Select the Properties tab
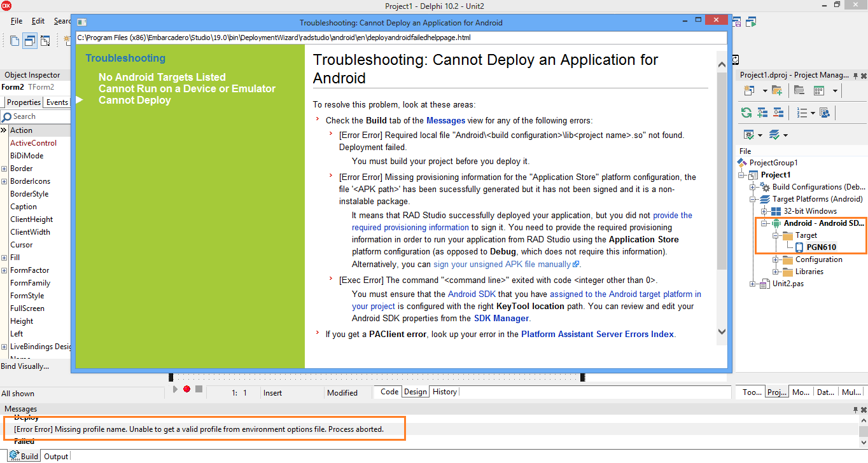This screenshot has width=868, height=463. (x=24, y=102)
